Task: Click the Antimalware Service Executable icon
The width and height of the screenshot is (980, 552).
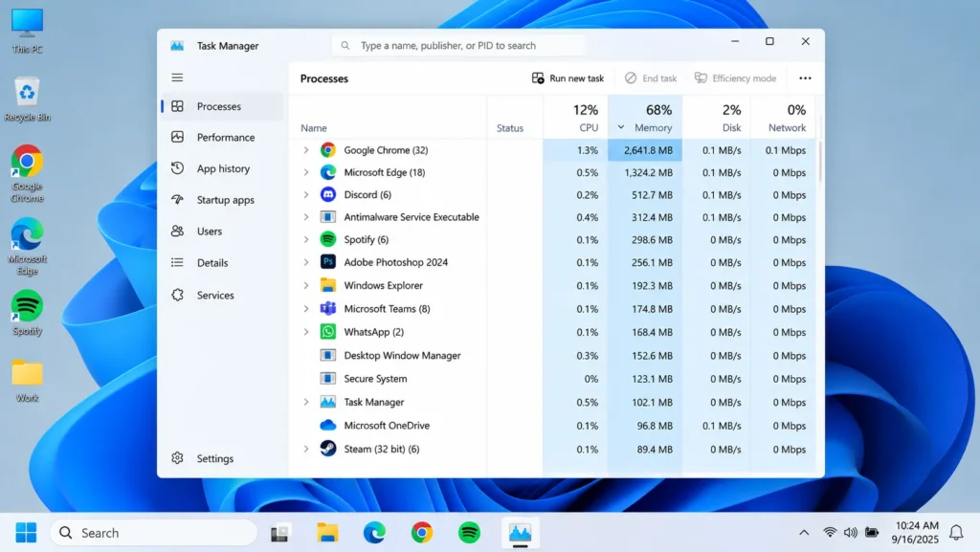Action: tap(328, 217)
